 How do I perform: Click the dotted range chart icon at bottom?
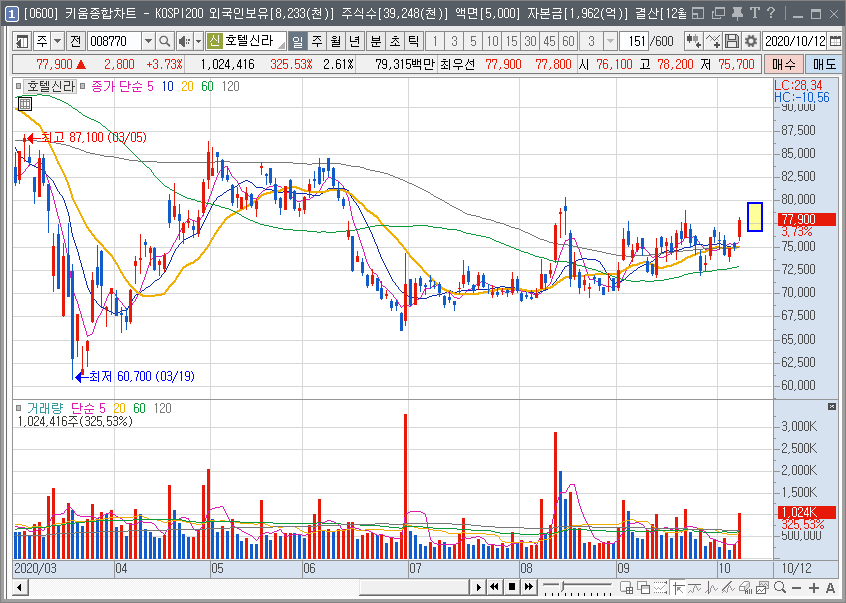pyautogui.click(x=660, y=587)
